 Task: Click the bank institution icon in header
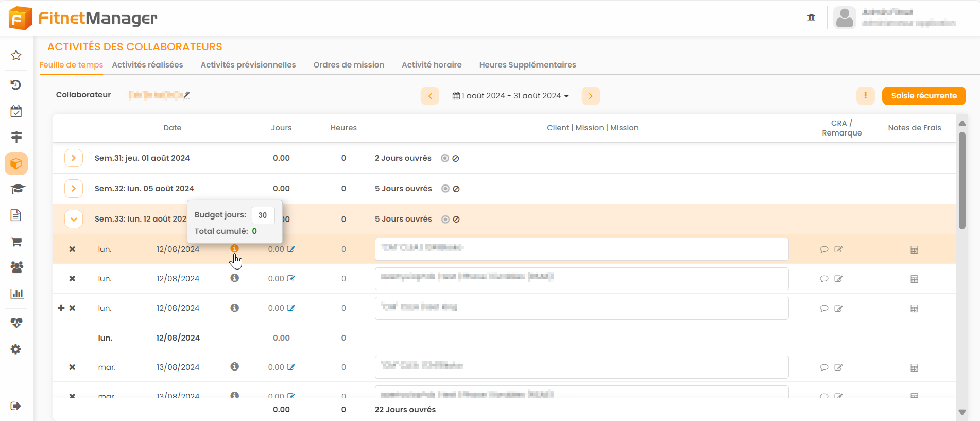(x=811, y=18)
